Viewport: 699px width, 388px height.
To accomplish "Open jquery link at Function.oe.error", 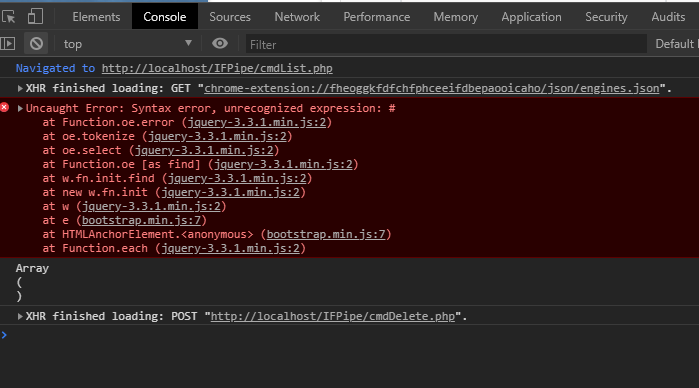I will tap(257, 122).
